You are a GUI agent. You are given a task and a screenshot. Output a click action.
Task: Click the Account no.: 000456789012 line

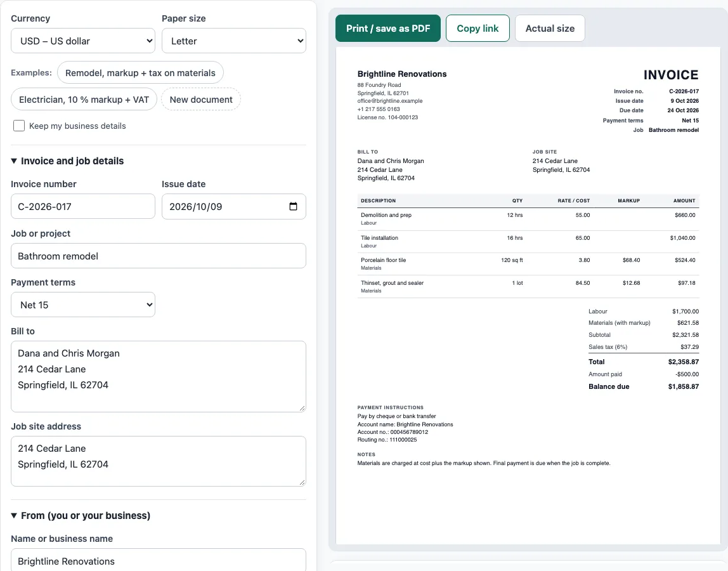393,432
